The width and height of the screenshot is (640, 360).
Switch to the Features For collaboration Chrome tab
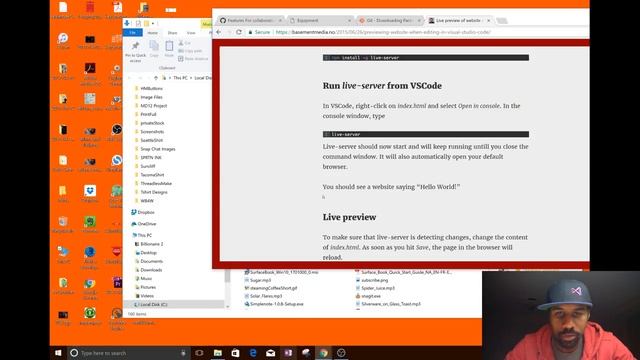tap(251, 20)
